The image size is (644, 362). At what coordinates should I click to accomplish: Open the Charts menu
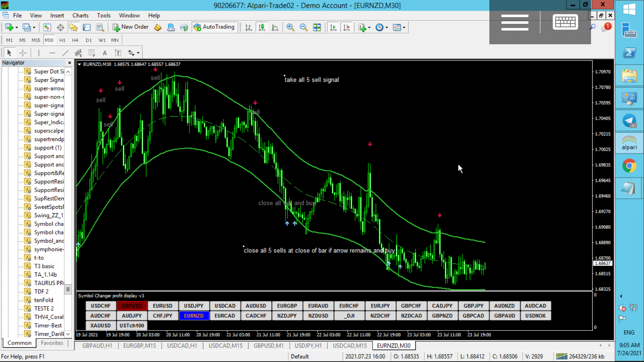coord(80,15)
